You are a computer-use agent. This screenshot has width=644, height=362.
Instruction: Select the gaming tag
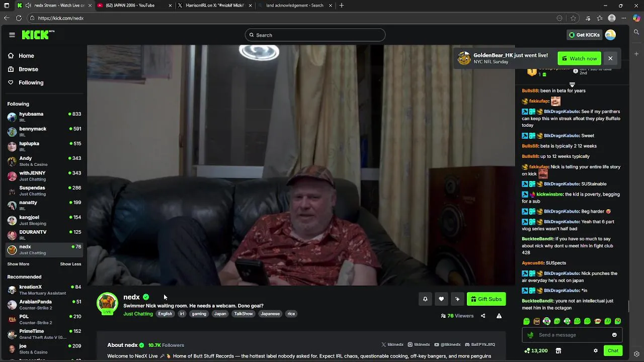coord(199,314)
